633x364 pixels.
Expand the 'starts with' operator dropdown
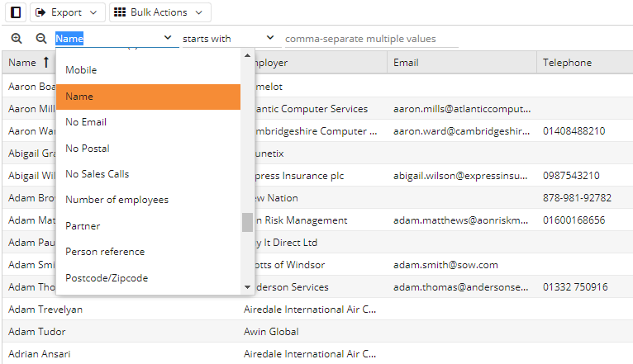click(229, 39)
